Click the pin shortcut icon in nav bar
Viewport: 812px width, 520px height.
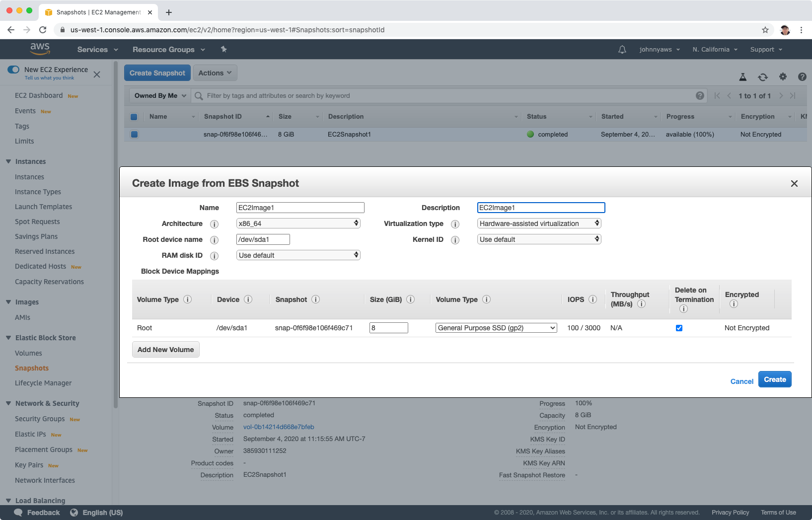(223, 49)
